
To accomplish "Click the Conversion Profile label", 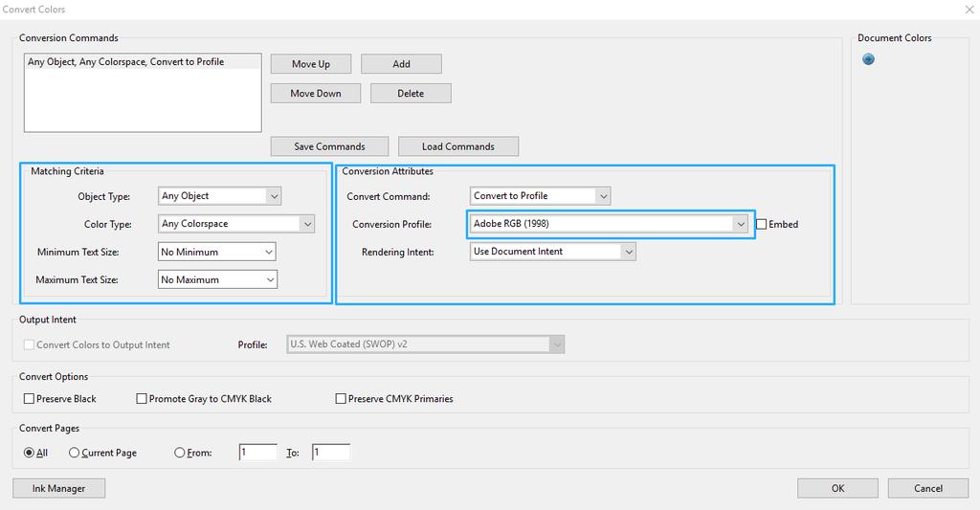I will tap(391, 224).
